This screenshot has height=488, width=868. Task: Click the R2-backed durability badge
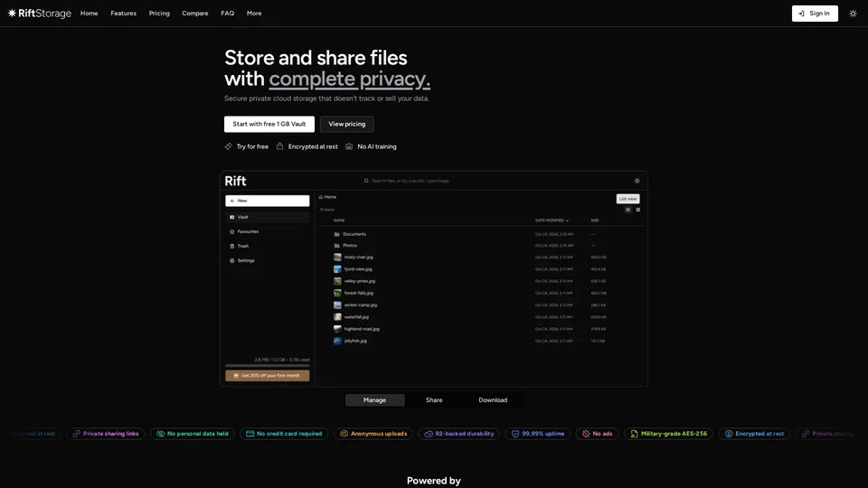pos(459,434)
